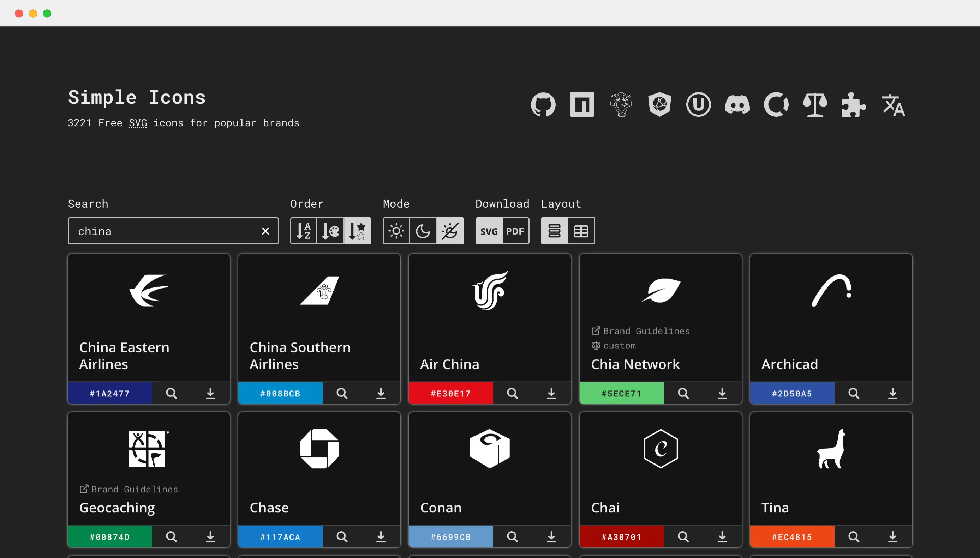Open the language translation icon

(893, 105)
